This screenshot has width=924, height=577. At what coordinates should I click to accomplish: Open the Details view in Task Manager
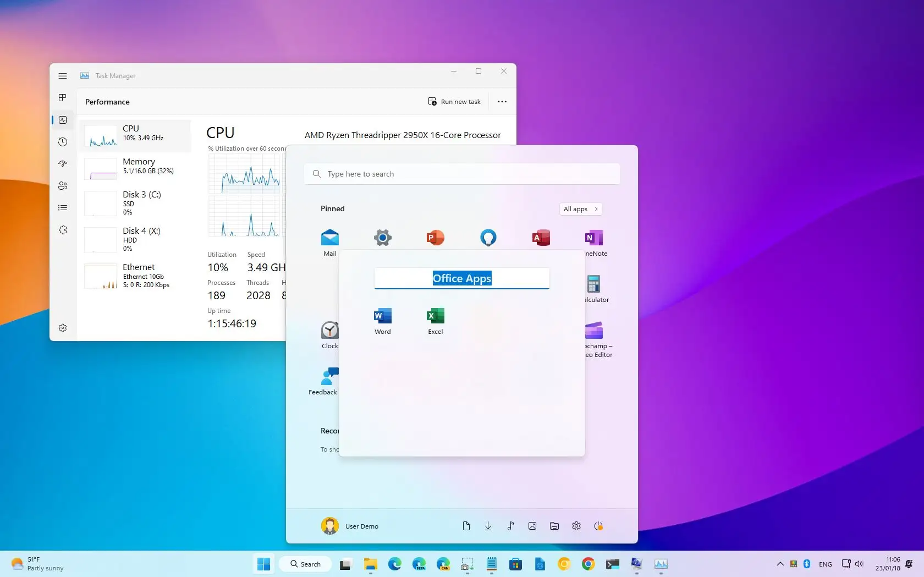(x=63, y=207)
